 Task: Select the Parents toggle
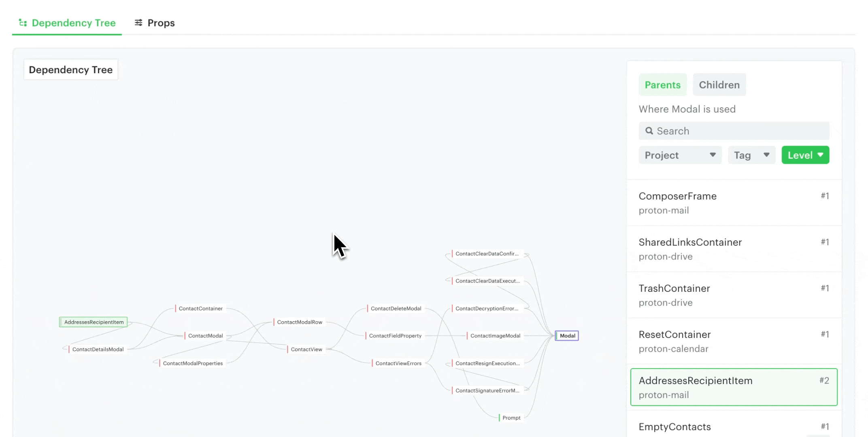tap(662, 85)
